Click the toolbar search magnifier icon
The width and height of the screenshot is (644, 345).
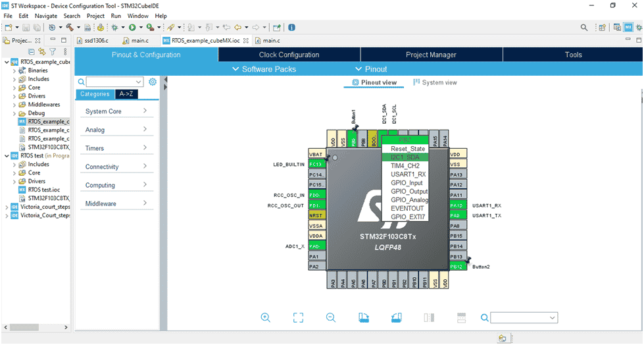pos(583,28)
